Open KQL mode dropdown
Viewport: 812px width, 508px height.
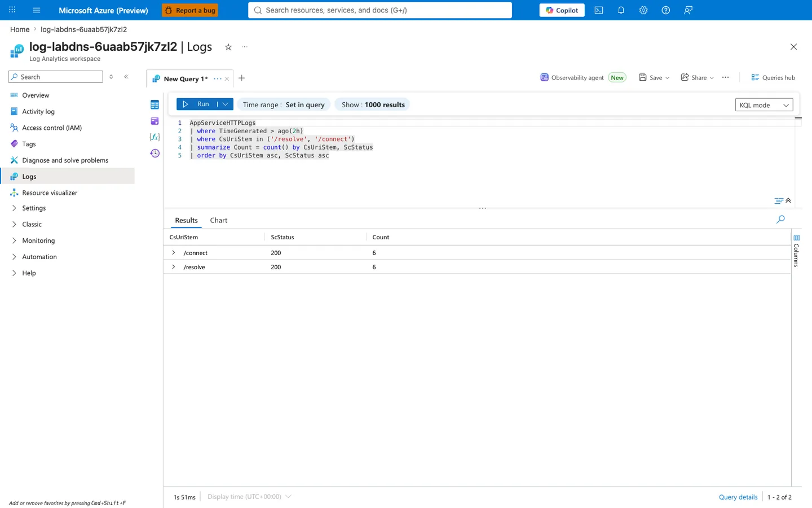coord(764,105)
